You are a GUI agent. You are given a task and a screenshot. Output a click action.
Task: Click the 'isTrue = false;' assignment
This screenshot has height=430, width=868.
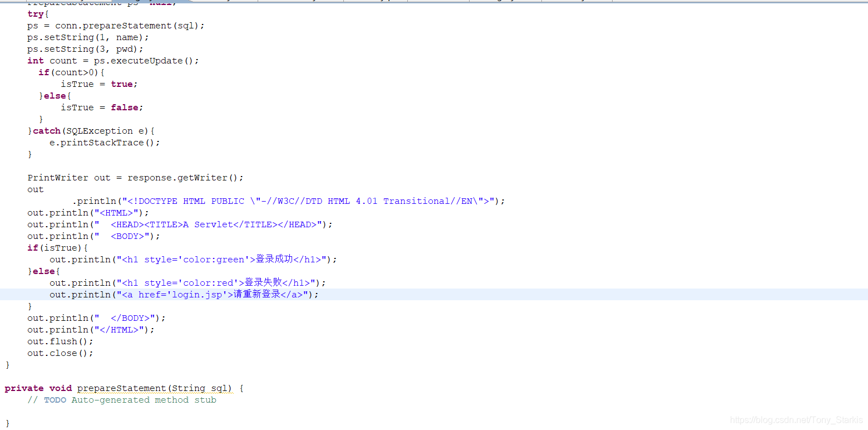click(102, 107)
